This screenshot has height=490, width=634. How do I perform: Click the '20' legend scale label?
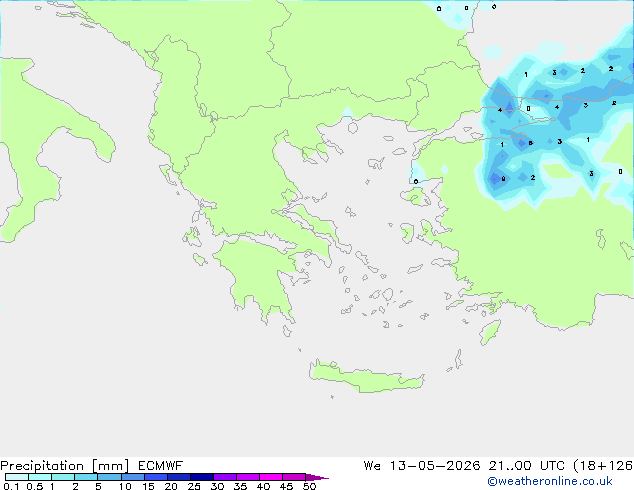pos(171,486)
